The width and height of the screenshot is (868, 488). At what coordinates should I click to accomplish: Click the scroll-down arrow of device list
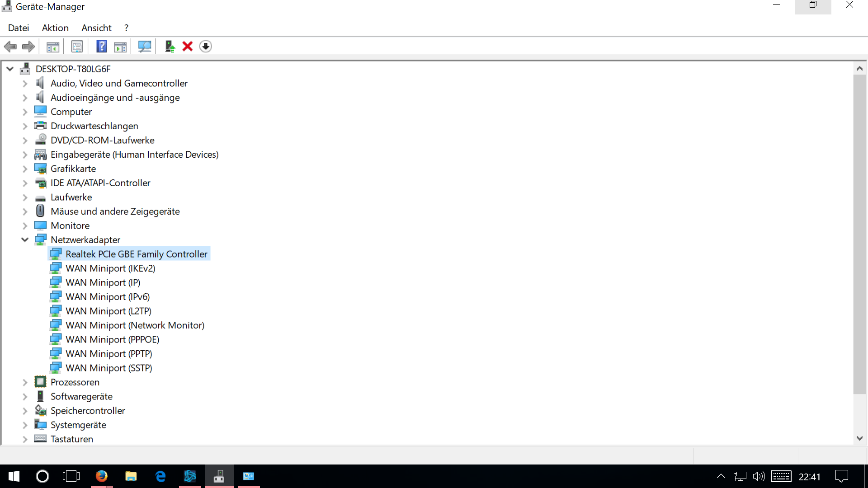(859, 438)
